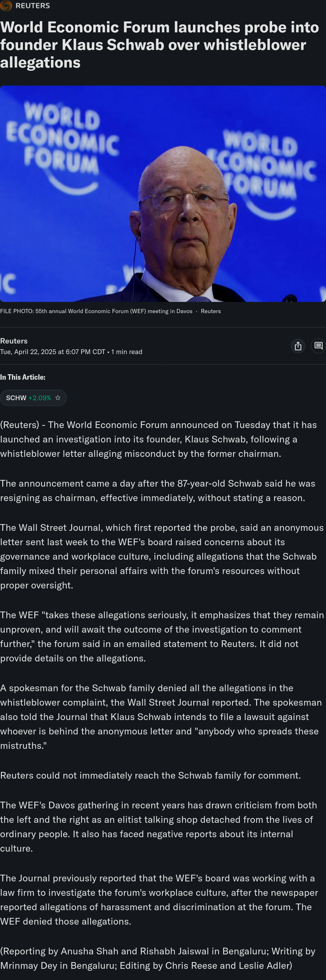The height and width of the screenshot is (980, 326).
Task: Open the comments speech-bubble icon
Action: coord(318,346)
